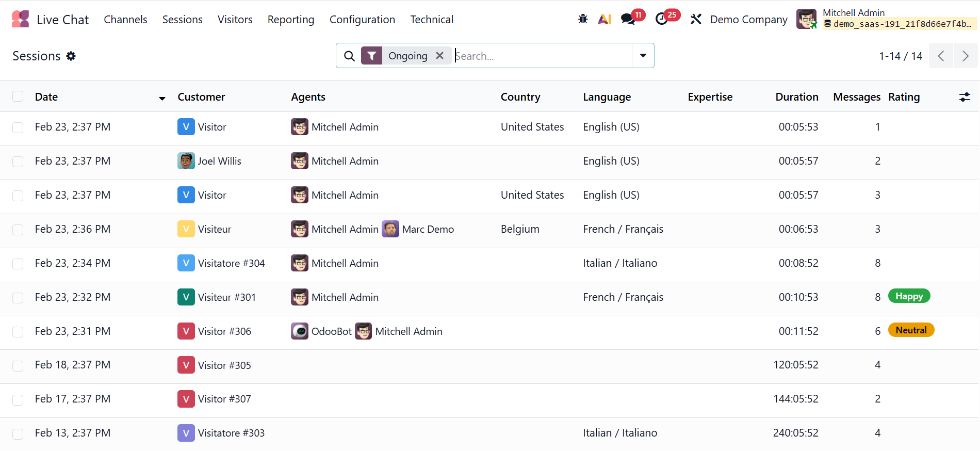Select the Joel Willis session checkbox
This screenshot has height=451, width=980.
click(18, 162)
